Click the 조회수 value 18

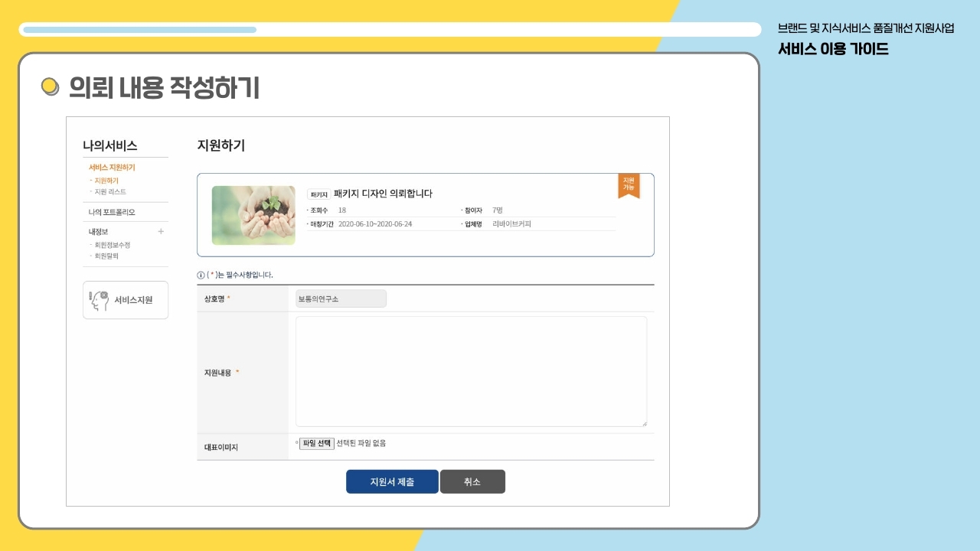[342, 210]
